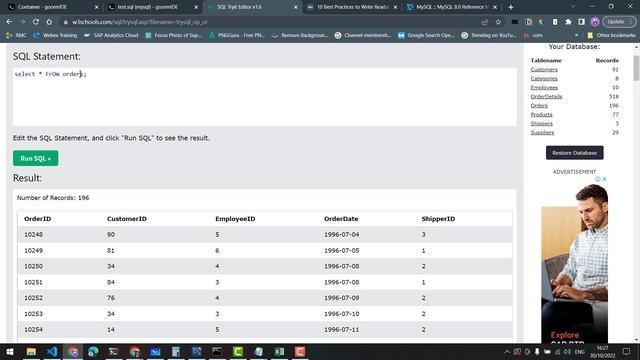Select CustomerID cell 76

click(x=111, y=298)
